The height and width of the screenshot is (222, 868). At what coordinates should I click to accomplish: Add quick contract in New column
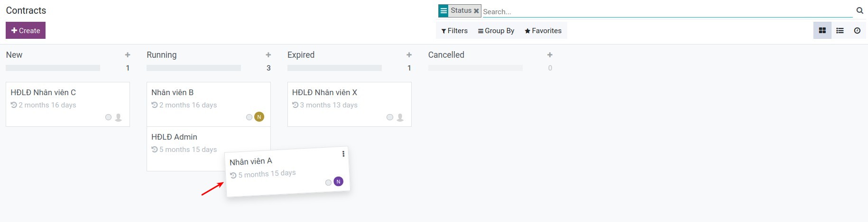pos(128,55)
